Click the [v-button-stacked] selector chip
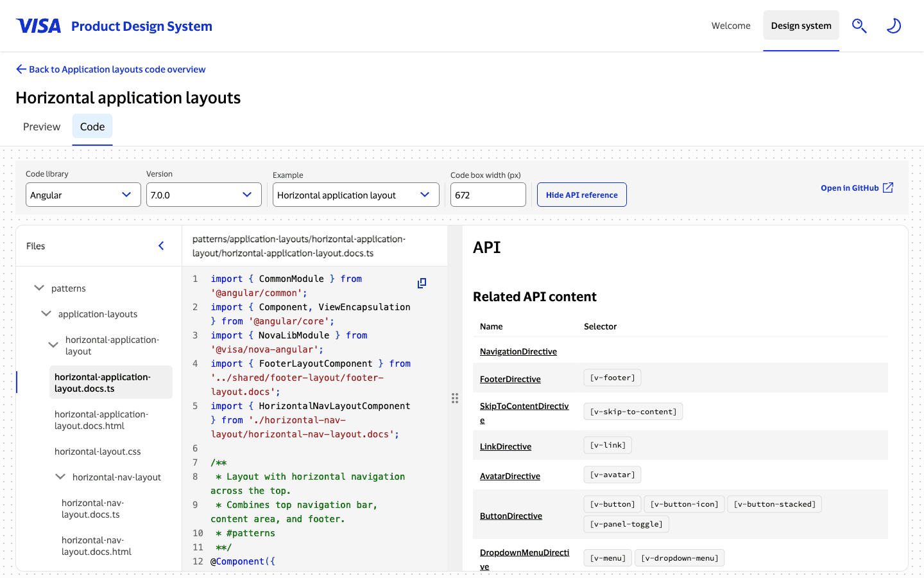Screen dimensions: 924x578 pyautogui.click(x=774, y=504)
